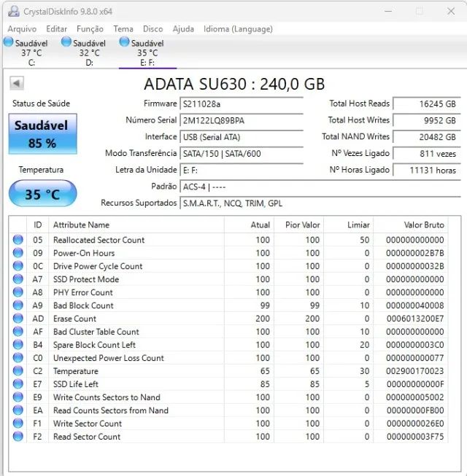Click the status icon for Bad Block Count
The height and width of the screenshot is (476, 467).
tap(18, 305)
